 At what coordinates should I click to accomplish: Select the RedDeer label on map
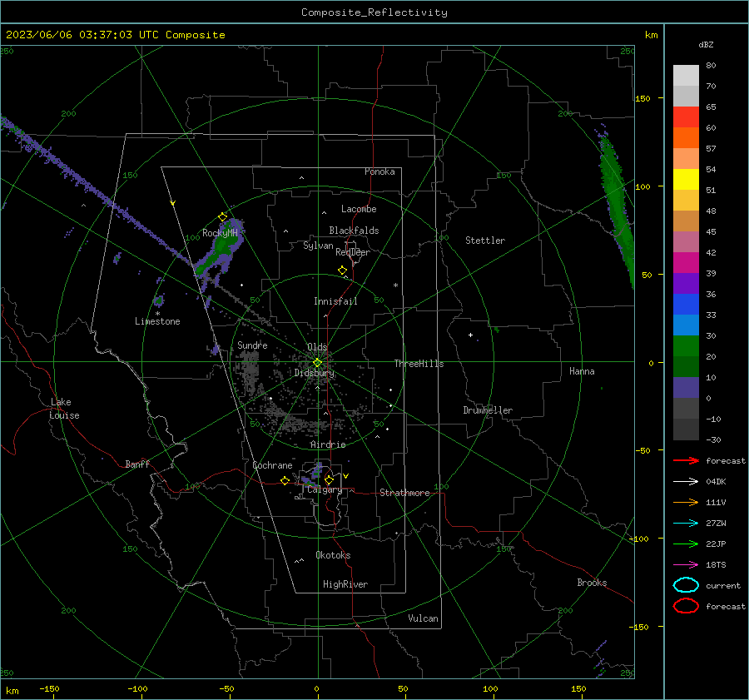tap(353, 252)
